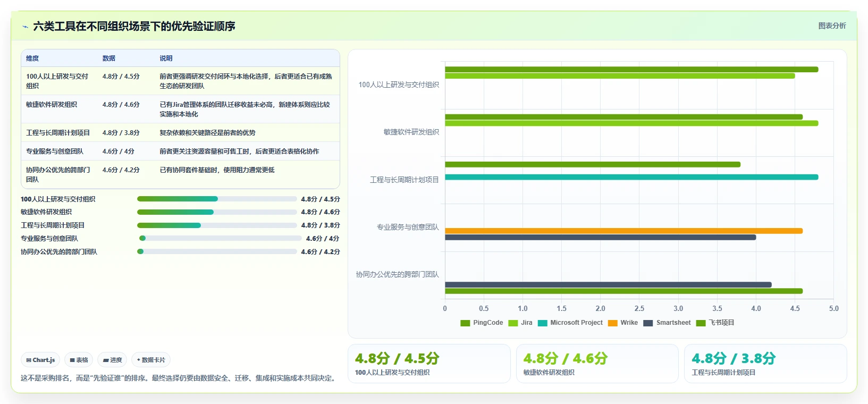868x404 pixels.
Task: Click progress bar for 协同办公优先的跨部门团队
Action: point(217,251)
